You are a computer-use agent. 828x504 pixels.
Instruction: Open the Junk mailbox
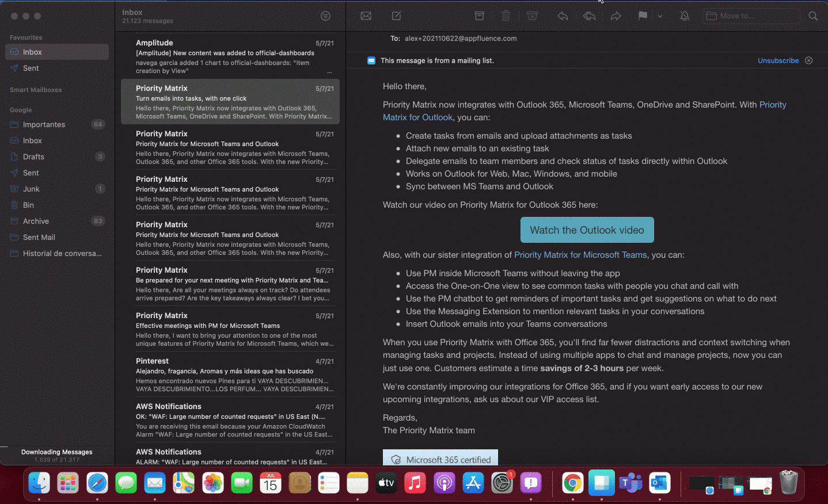point(57,189)
